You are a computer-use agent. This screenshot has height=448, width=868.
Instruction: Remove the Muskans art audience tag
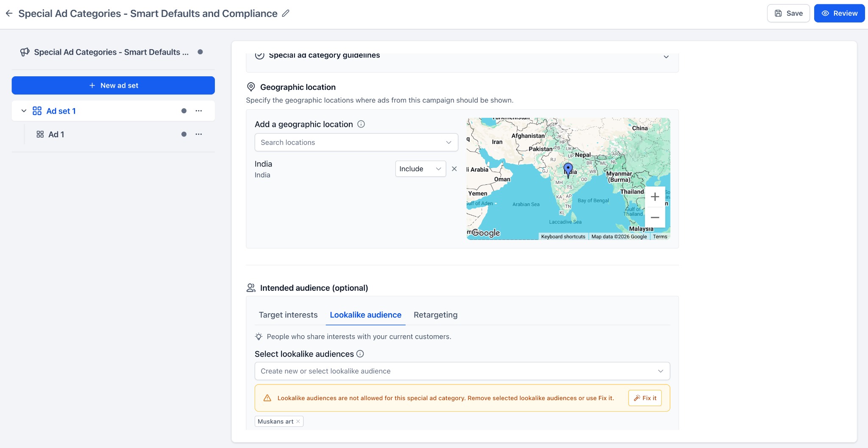coord(298,421)
